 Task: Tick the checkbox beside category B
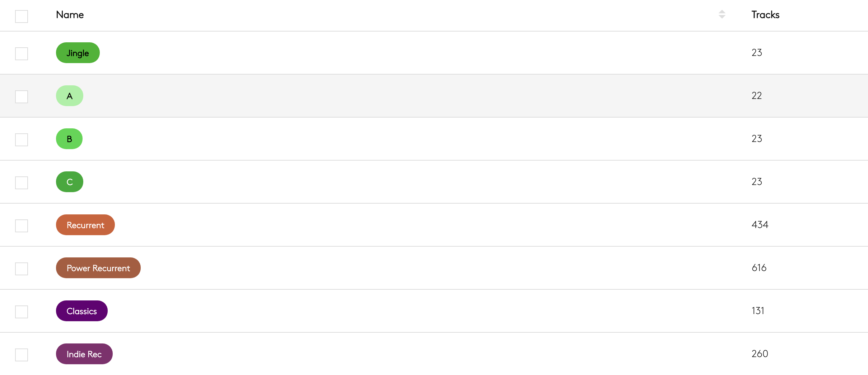(x=22, y=140)
